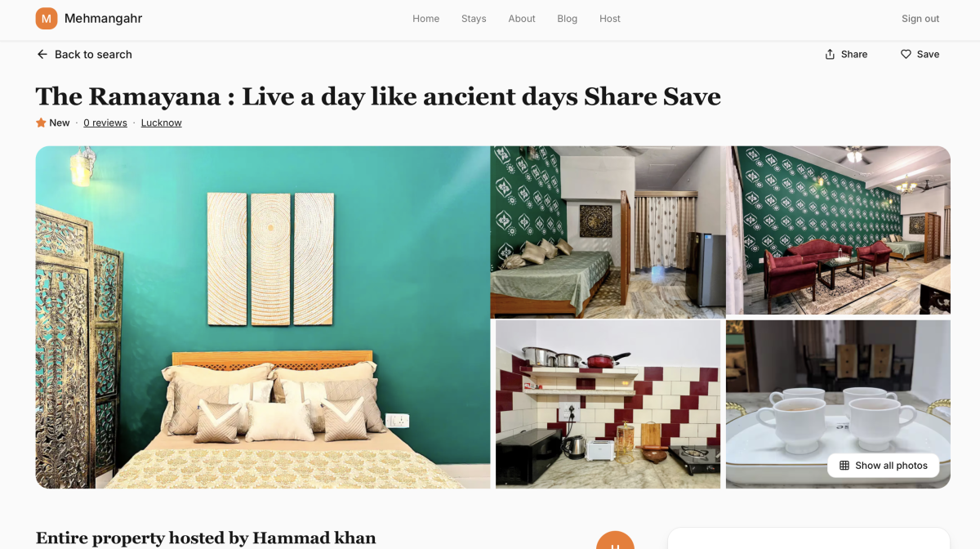Open the Stays nav item
Viewport: 980px width, 549px height.
pos(474,19)
